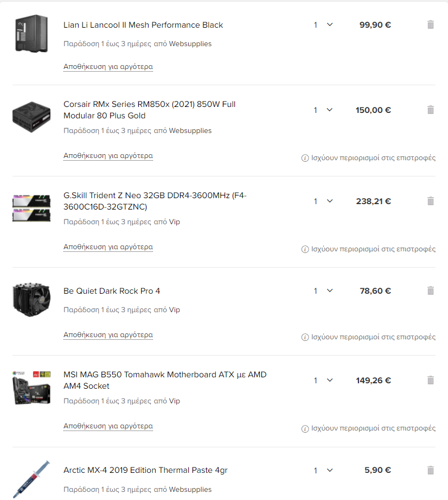Open quantity dropdown for Arctic MX-4 paste

pyautogui.click(x=323, y=470)
